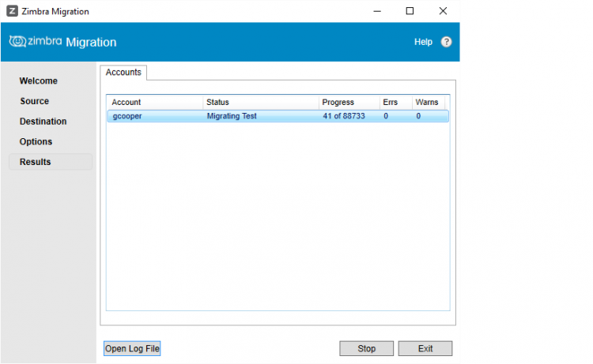This screenshot has width=593, height=364.
Task: Minimize the Zimbra Migration window
Action: click(x=377, y=11)
